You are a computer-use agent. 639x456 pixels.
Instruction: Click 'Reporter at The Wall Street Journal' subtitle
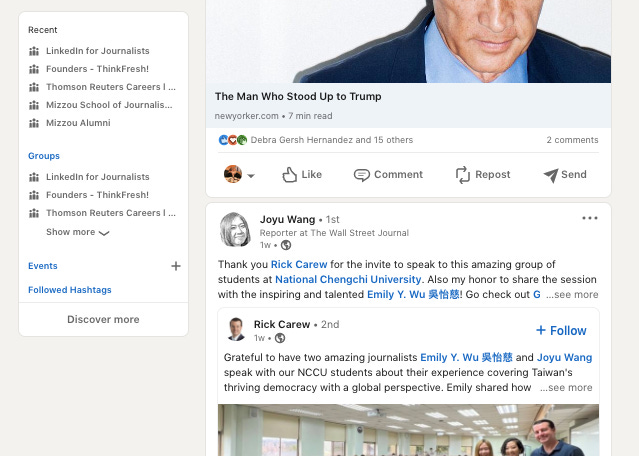(x=334, y=233)
